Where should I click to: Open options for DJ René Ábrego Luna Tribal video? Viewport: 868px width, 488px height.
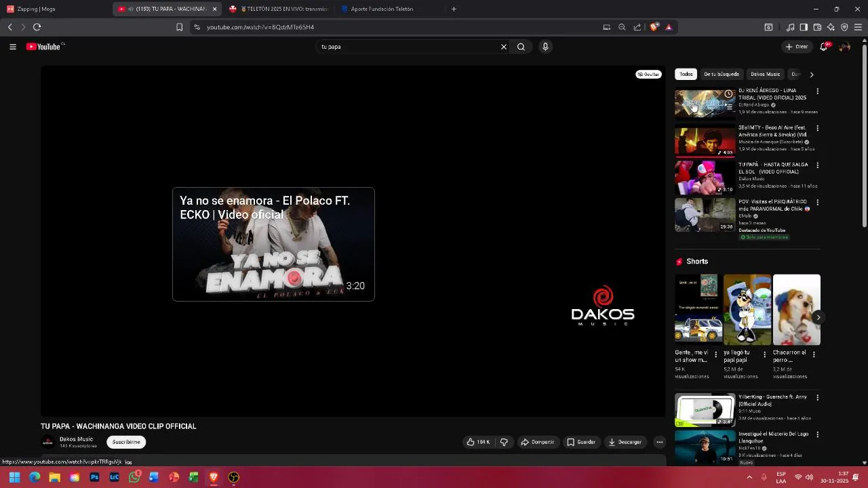tap(817, 91)
